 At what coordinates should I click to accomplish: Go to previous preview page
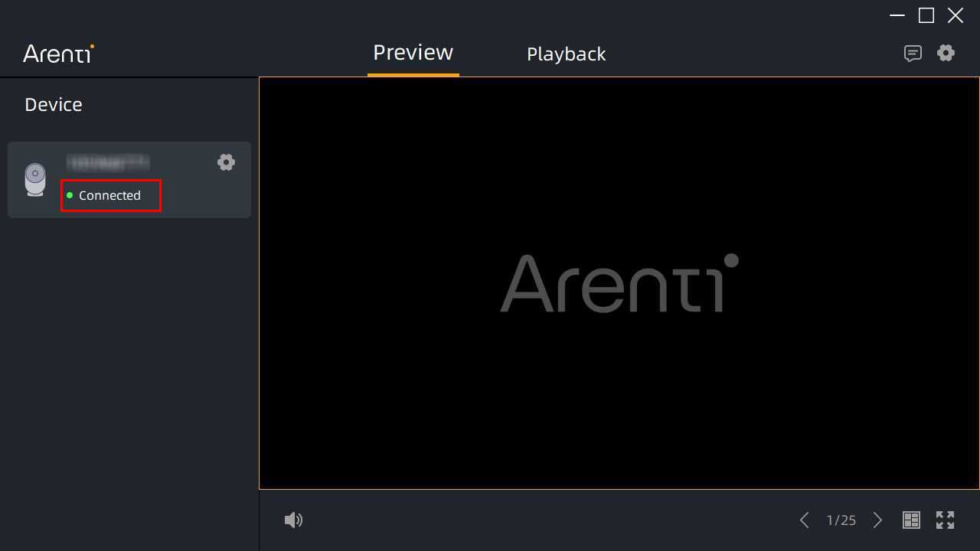[805, 520]
